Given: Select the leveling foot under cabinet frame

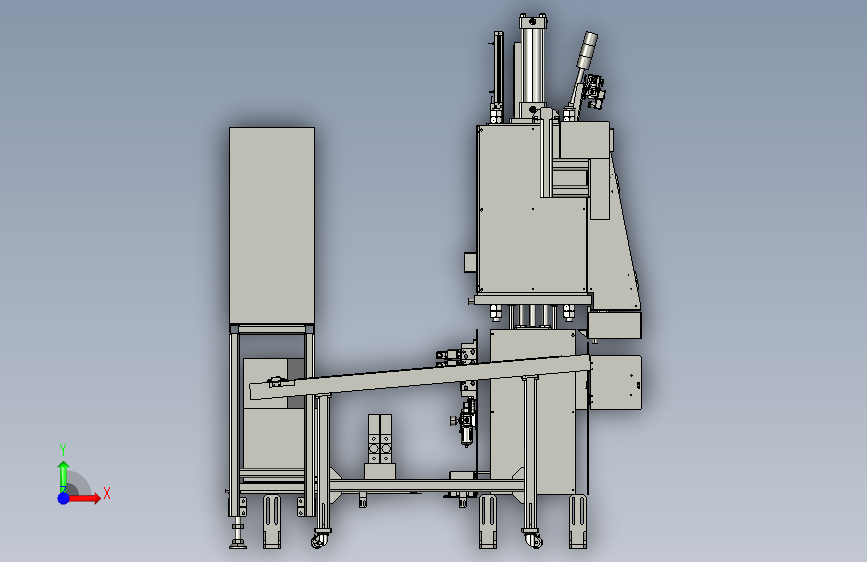Looking at the screenshot, I should click(x=238, y=533).
